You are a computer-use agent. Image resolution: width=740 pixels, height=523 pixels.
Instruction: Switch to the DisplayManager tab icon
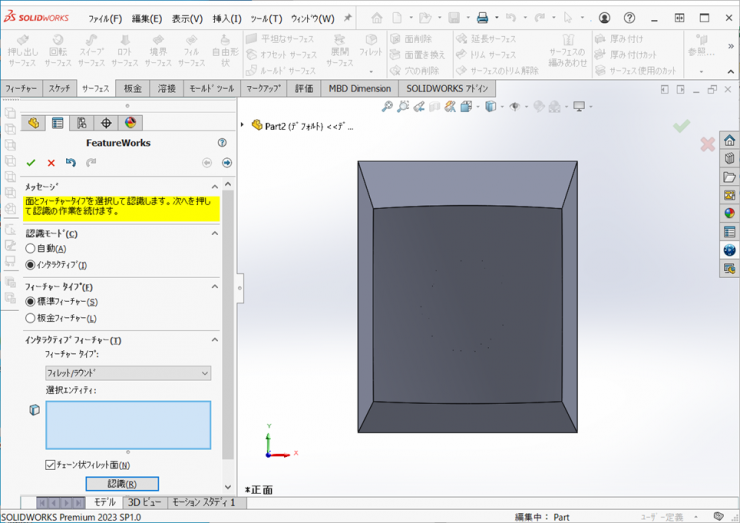[129, 123]
